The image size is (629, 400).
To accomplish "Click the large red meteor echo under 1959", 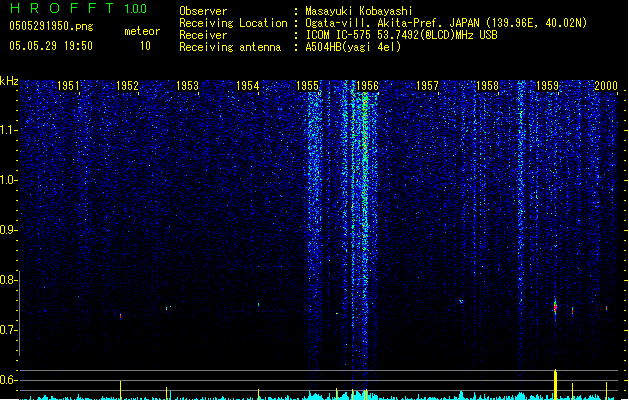I will pyautogui.click(x=555, y=308).
